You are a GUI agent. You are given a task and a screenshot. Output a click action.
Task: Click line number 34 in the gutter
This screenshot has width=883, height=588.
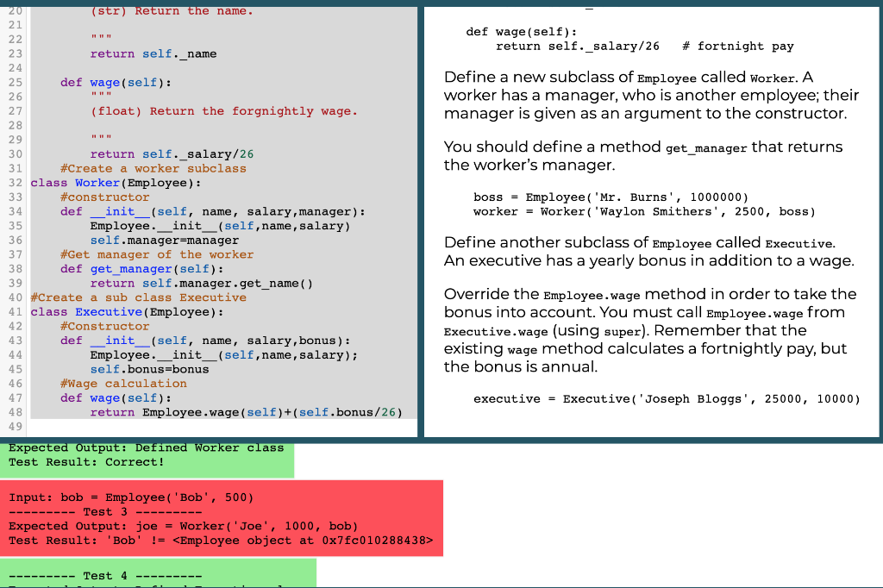point(17,211)
